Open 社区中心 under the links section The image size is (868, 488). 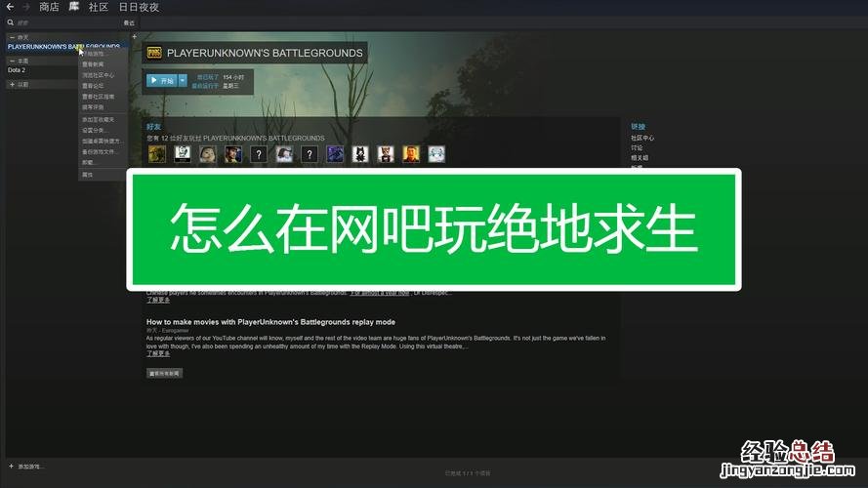click(642, 138)
